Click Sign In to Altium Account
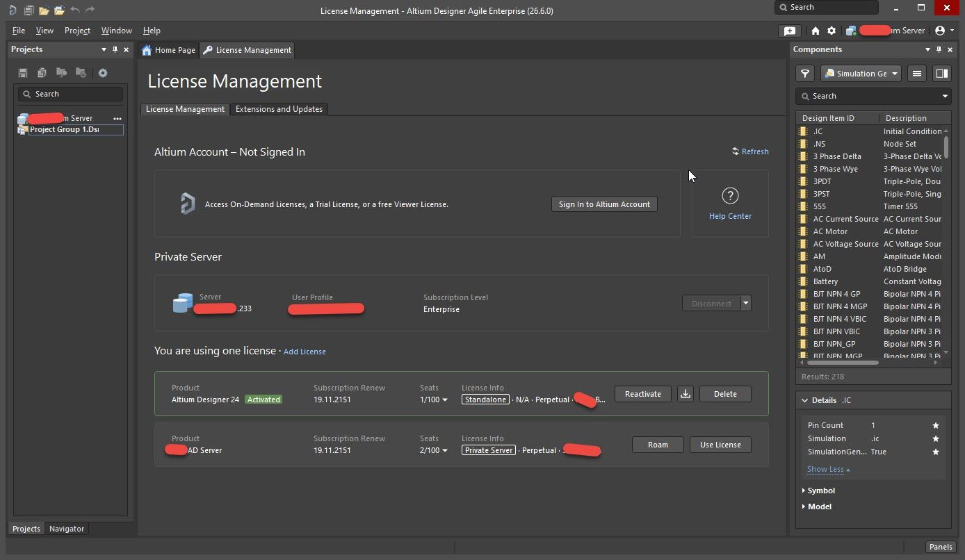The image size is (965, 560). [x=604, y=204]
